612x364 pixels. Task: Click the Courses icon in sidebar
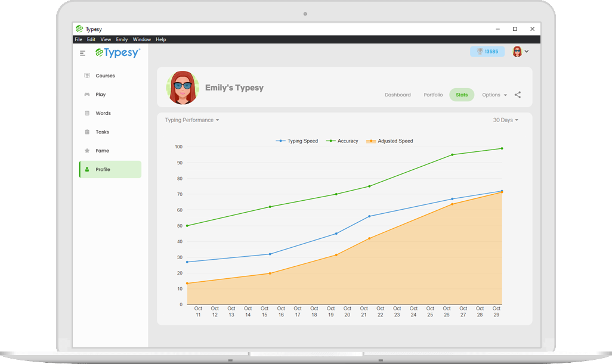87,76
